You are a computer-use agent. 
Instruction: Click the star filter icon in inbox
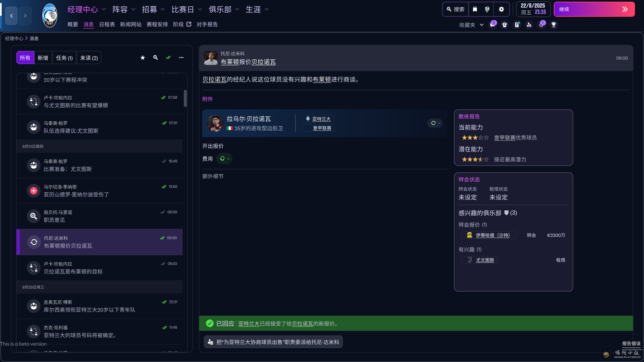(x=143, y=58)
